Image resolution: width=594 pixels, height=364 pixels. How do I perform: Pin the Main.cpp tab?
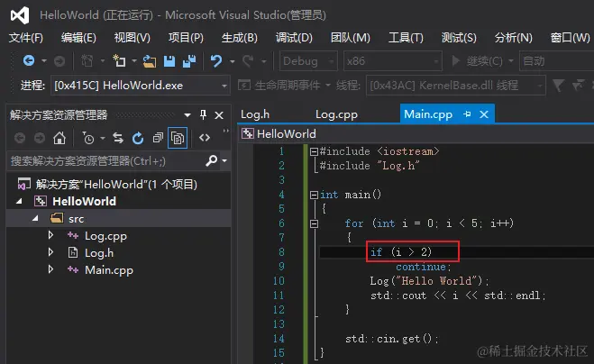(467, 114)
